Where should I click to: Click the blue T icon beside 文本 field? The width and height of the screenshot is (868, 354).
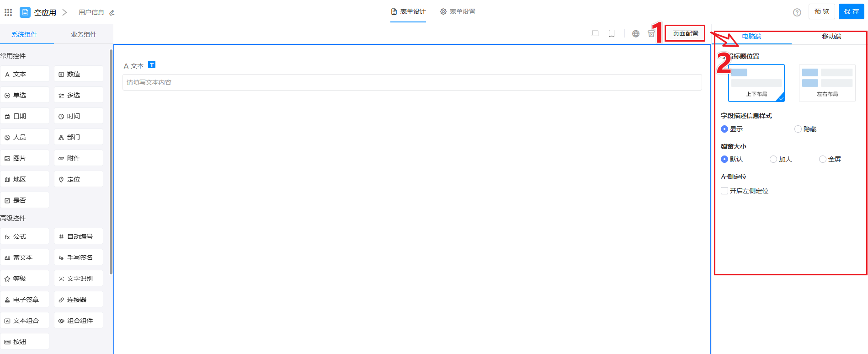(x=152, y=65)
